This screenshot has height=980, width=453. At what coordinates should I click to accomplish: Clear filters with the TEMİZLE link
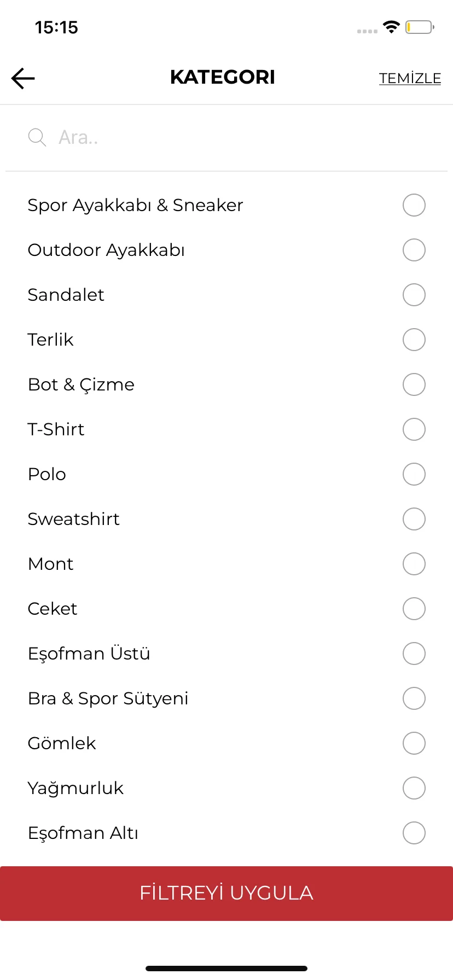click(x=410, y=78)
